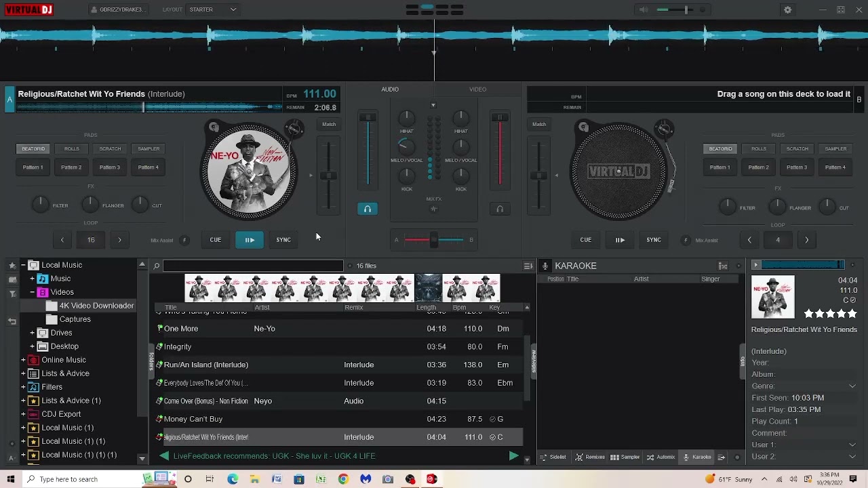868x488 pixels.
Task: Click left deck Match gain button
Action: [x=329, y=124]
